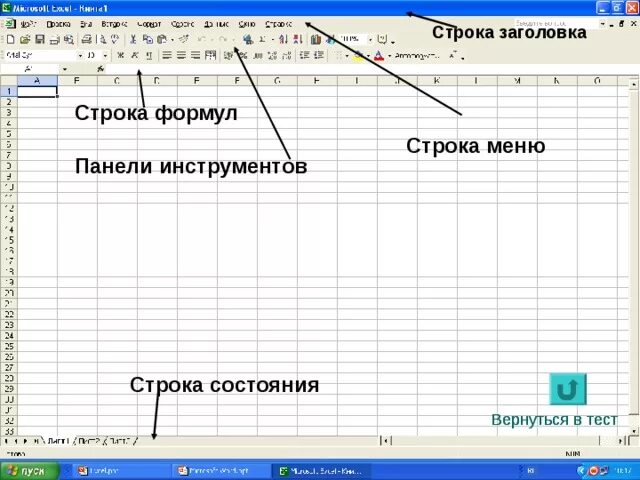This screenshot has width=640, height=480.
Task: Decrease the indent with the toolbar icon
Action: pyautogui.click(x=304, y=55)
